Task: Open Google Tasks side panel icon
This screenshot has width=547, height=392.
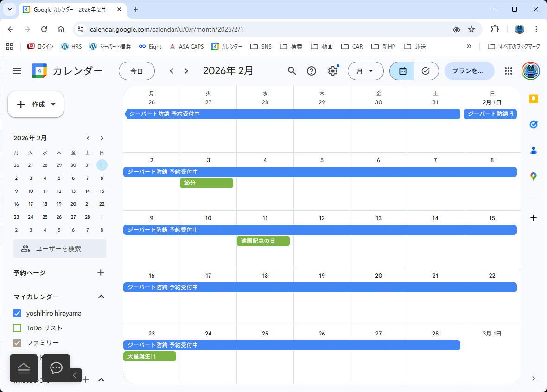Action: tap(534, 125)
